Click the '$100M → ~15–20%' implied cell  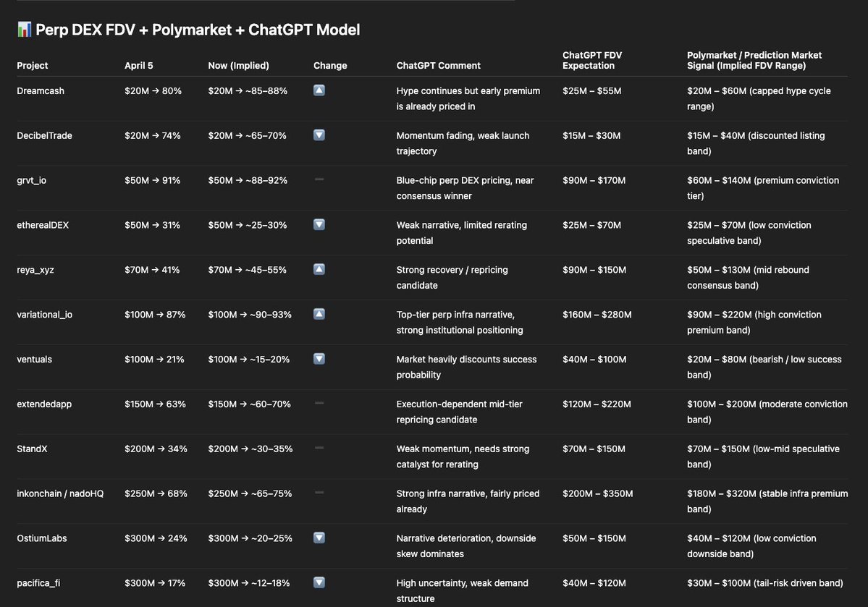[x=249, y=359]
